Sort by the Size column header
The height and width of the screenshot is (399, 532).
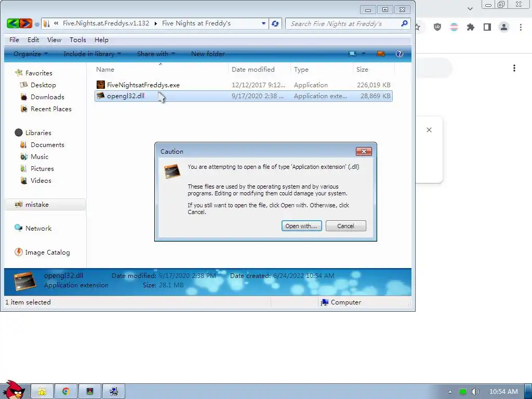point(374,69)
